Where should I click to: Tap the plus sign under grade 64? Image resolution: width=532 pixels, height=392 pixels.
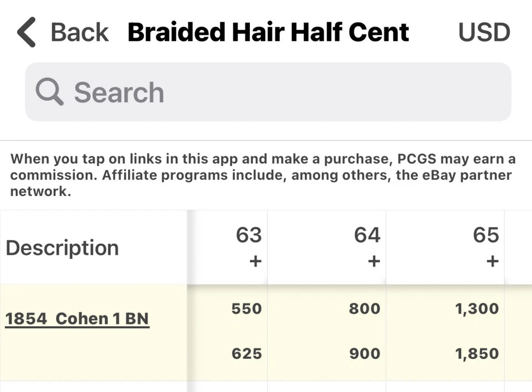[374, 261]
